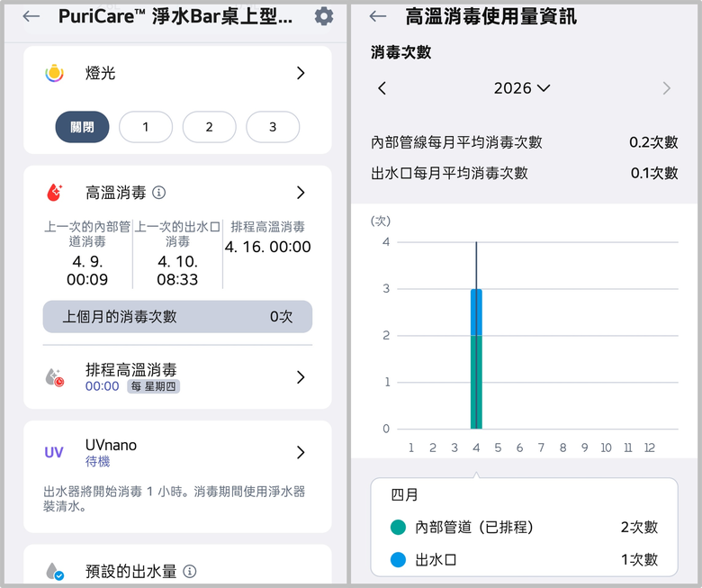The height and width of the screenshot is (588, 702).
Task: Tap last internal pipe sterilization 4. 9. 00:09
Action: (87, 270)
